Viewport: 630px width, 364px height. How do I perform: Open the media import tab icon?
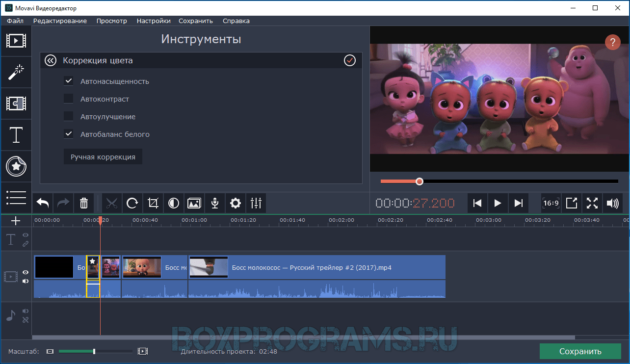coord(16,41)
